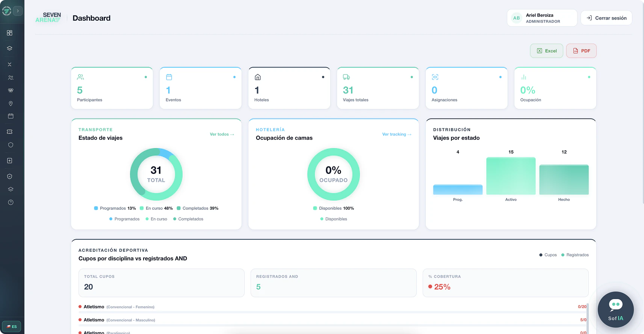
Task: Export the dashboard to Excel
Action: [547, 51]
